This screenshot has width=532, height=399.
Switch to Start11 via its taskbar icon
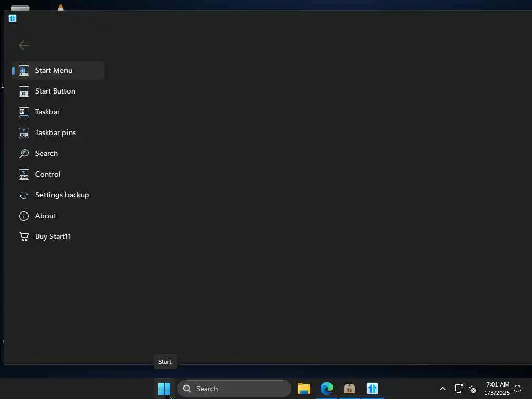(372, 389)
